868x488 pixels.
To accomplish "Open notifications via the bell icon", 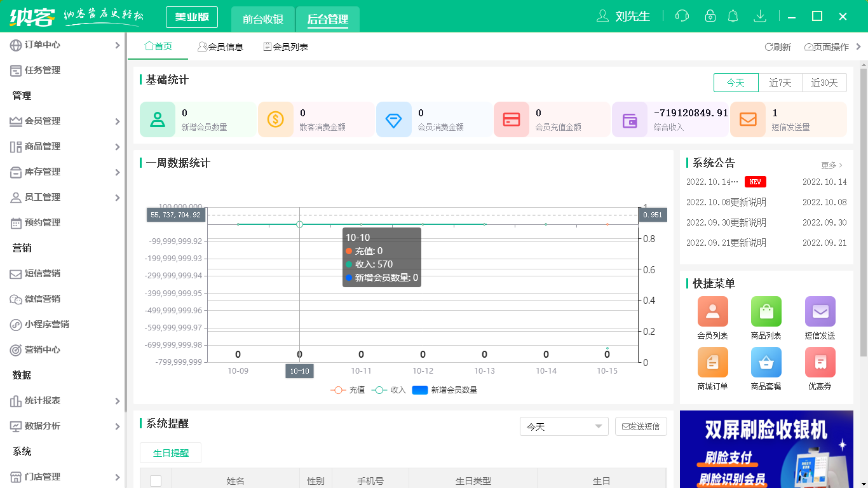I will tap(733, 16).
